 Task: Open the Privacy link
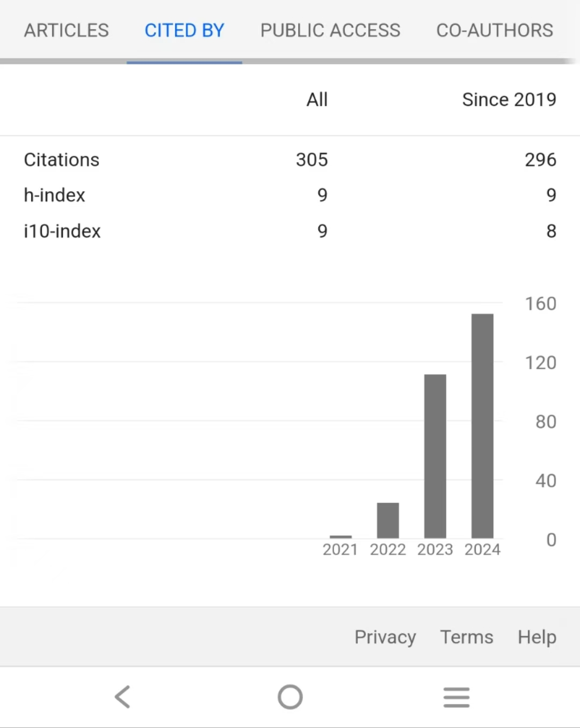[385, 637]
